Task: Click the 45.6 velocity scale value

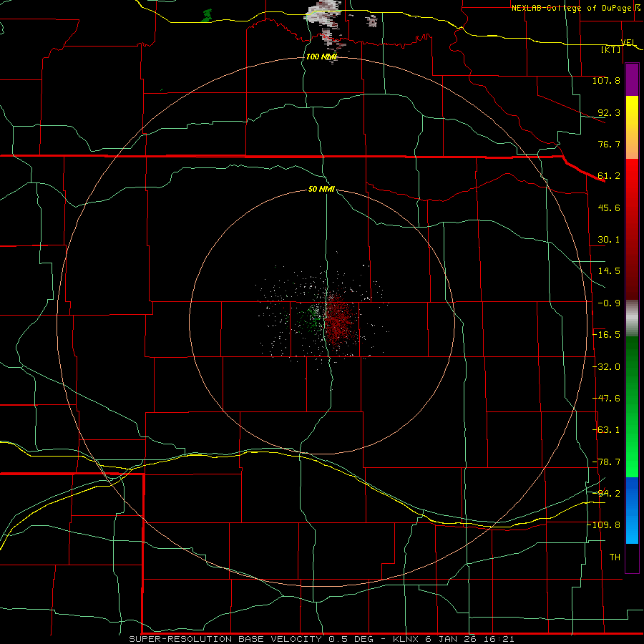Action: click(x=609, y=208)
